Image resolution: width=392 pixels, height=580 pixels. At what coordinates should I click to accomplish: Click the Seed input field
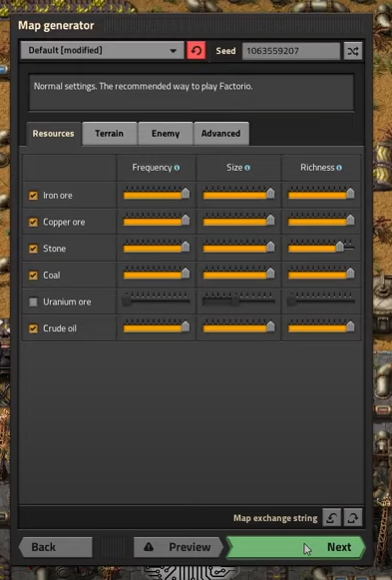[291, 51]
